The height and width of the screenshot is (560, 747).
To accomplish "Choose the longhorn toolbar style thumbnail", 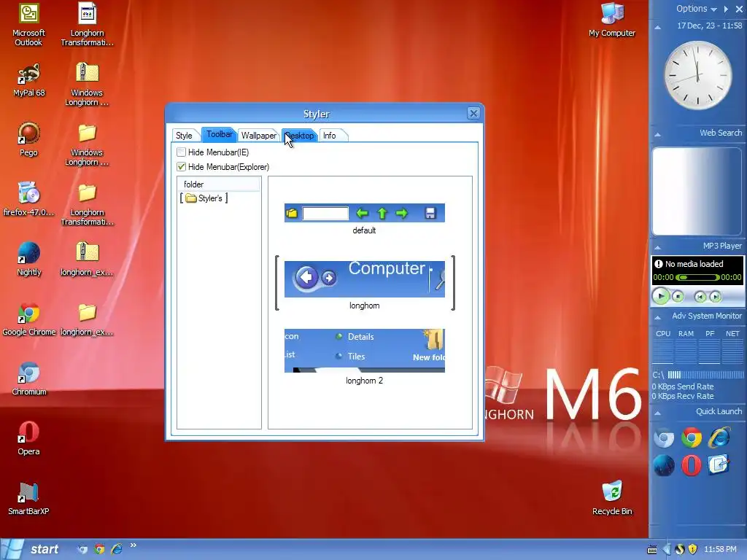I will (x=365, y=279).
